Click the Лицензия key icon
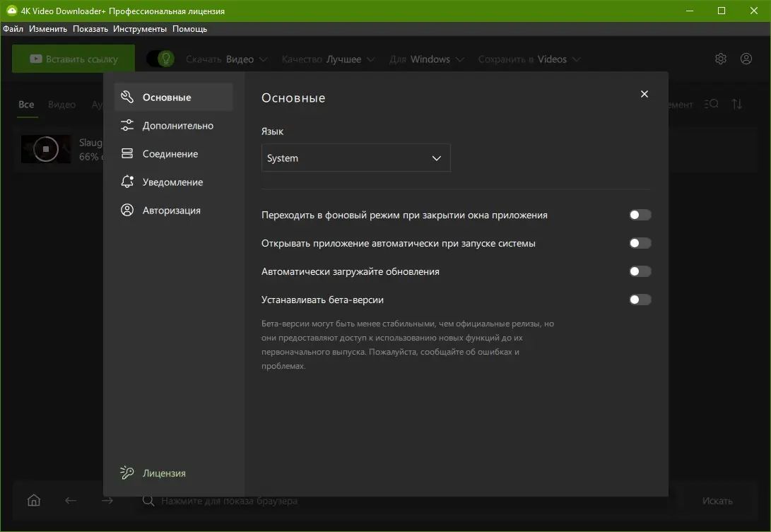771x532 pixels. tap(127, 473)
